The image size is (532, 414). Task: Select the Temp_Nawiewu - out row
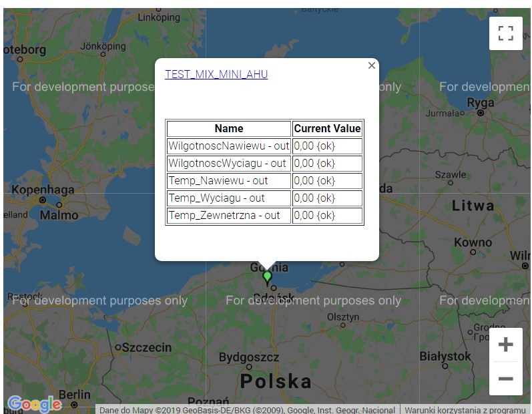click(229, 181)
